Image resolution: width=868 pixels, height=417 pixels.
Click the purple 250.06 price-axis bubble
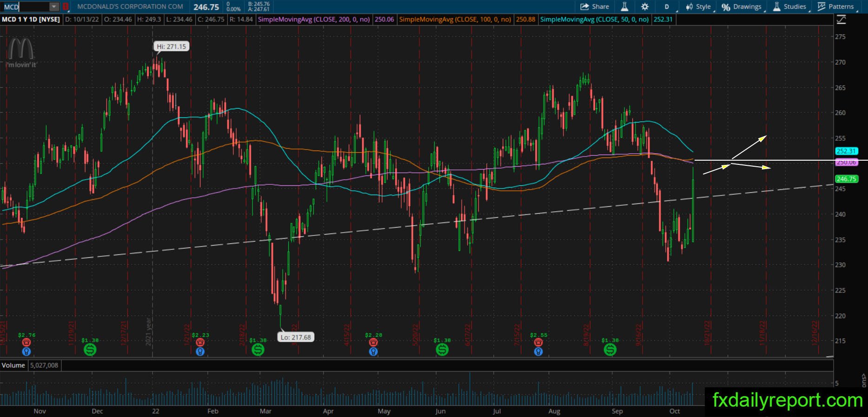(846, 162)
